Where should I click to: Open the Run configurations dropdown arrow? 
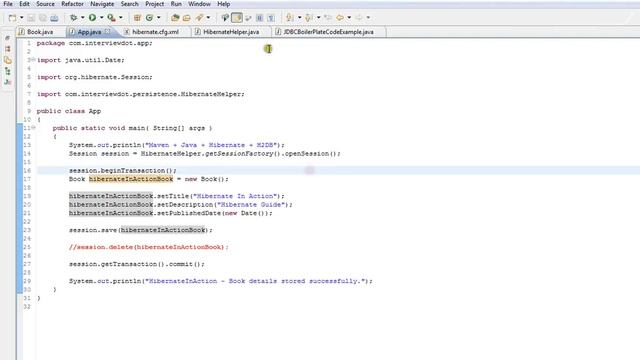pyautogui.click(x=102, y=18)
